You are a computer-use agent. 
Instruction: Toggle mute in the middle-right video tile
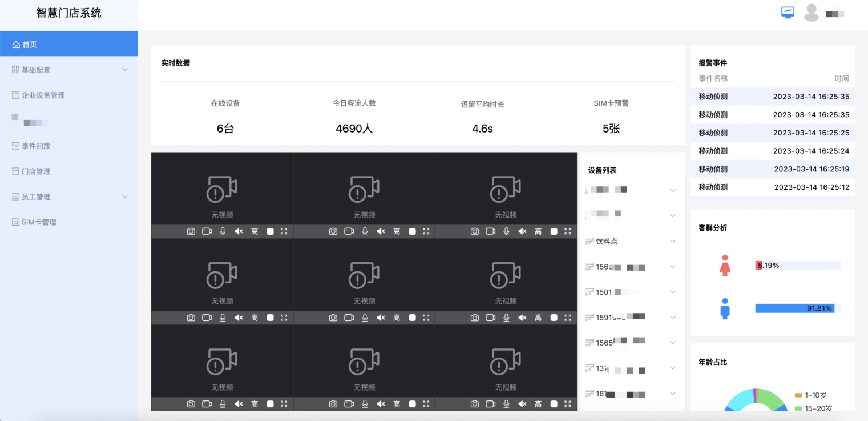point(522,318)
